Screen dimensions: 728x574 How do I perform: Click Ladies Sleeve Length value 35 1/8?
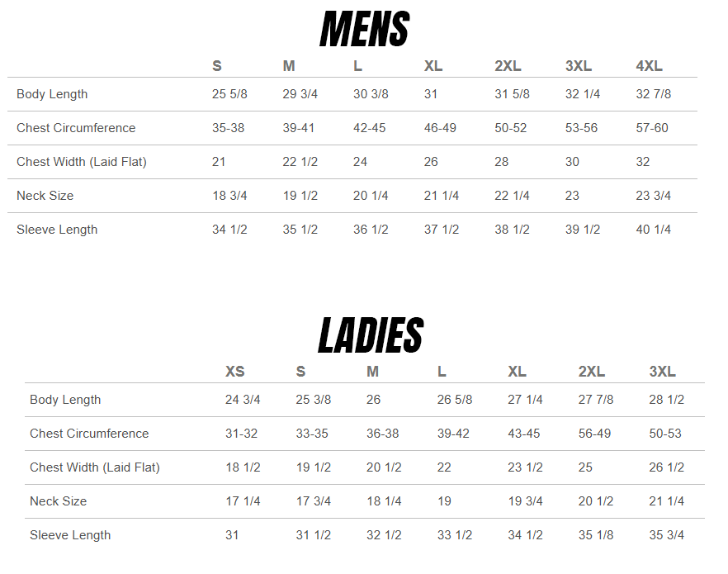pos(596,535)
